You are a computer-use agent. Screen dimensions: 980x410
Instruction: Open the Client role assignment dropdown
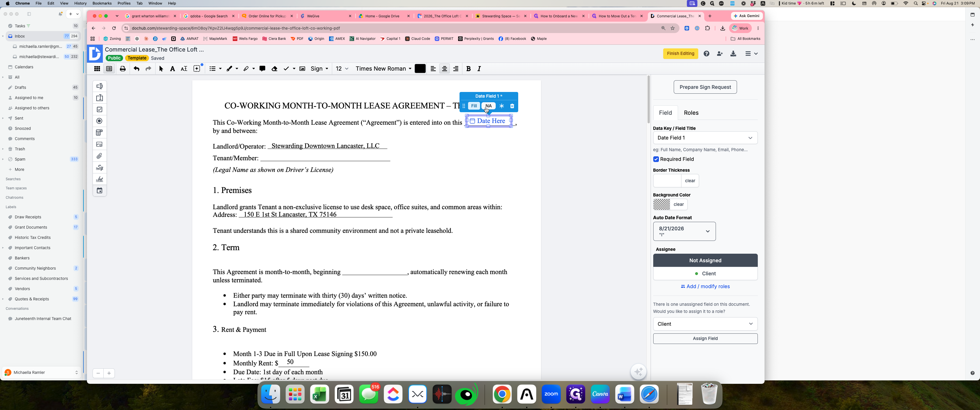[705, 324]
